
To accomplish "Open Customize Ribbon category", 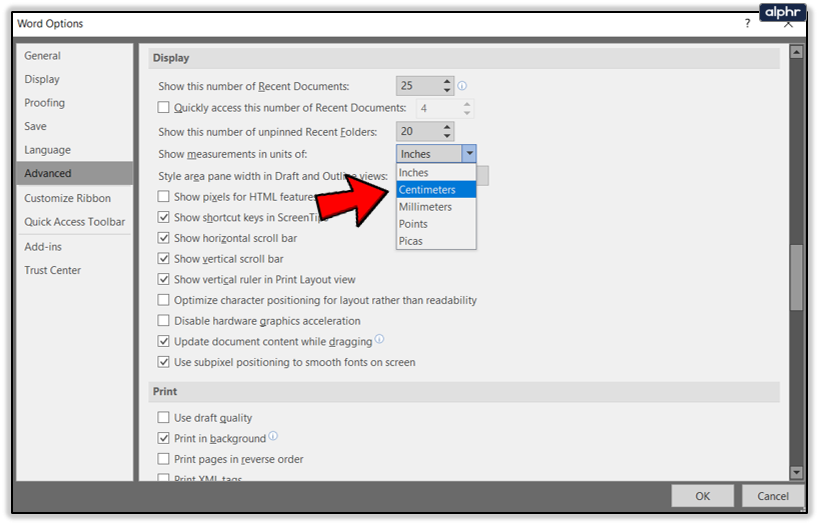I will pyautogui.click(x=74, y=199).
